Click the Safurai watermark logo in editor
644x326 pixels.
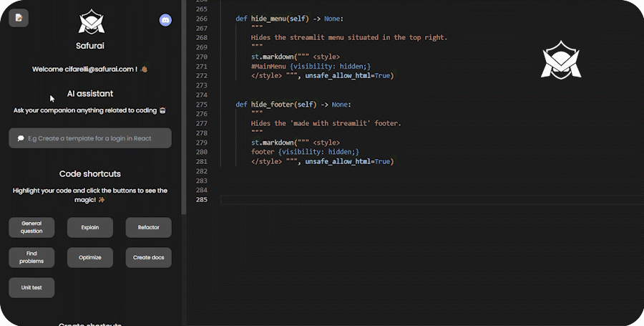[x=561, y=60]
